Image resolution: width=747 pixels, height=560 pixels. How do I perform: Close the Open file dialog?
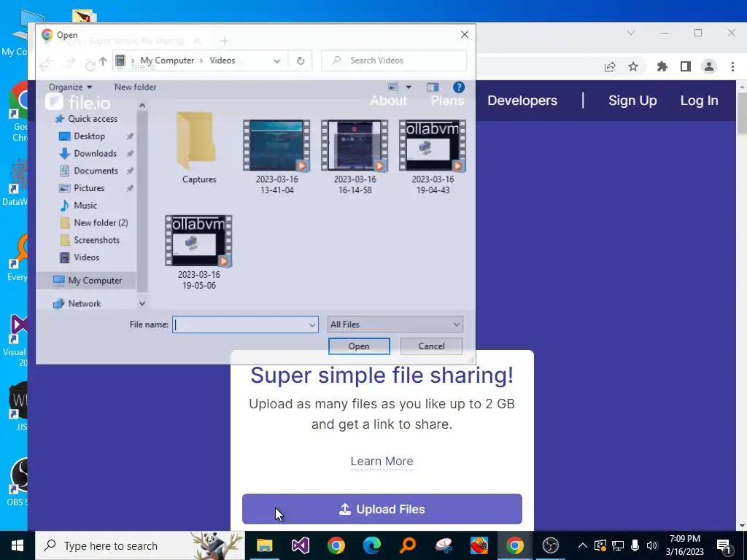(465, 35)
